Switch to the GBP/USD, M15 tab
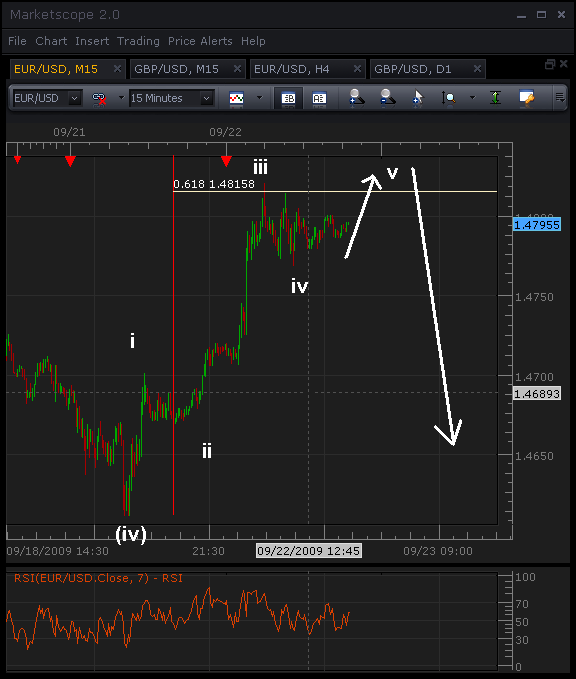The width and height of the screenshot is (576, 679). [177, 69]
